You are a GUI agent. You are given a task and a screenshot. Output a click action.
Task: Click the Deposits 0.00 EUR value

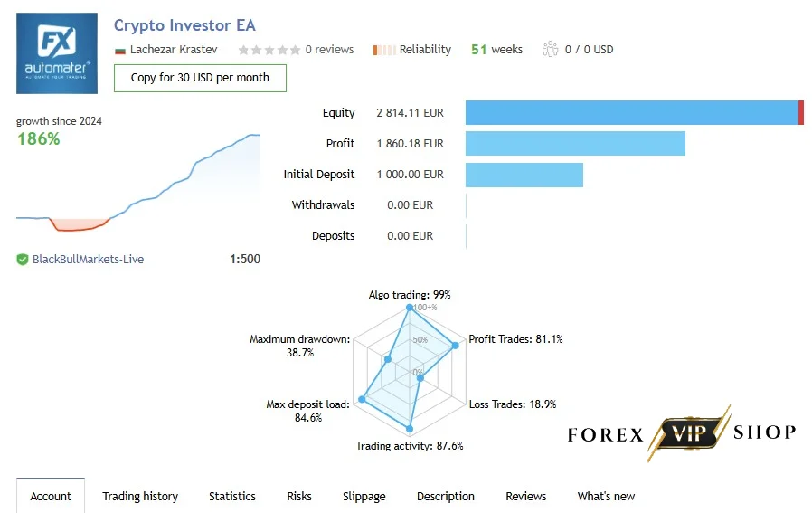point(411,236)
